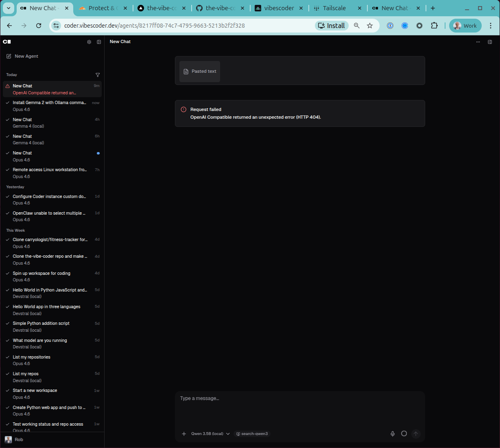This screenshot has height=448, width=500.
Task: Open a new browser tab
Action: [433, 8]
